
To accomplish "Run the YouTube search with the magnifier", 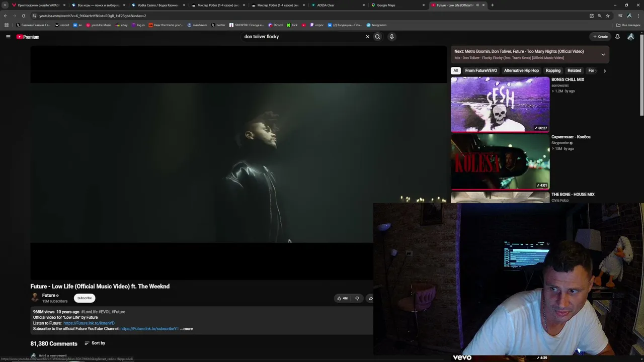I will (x=377, y=37).
